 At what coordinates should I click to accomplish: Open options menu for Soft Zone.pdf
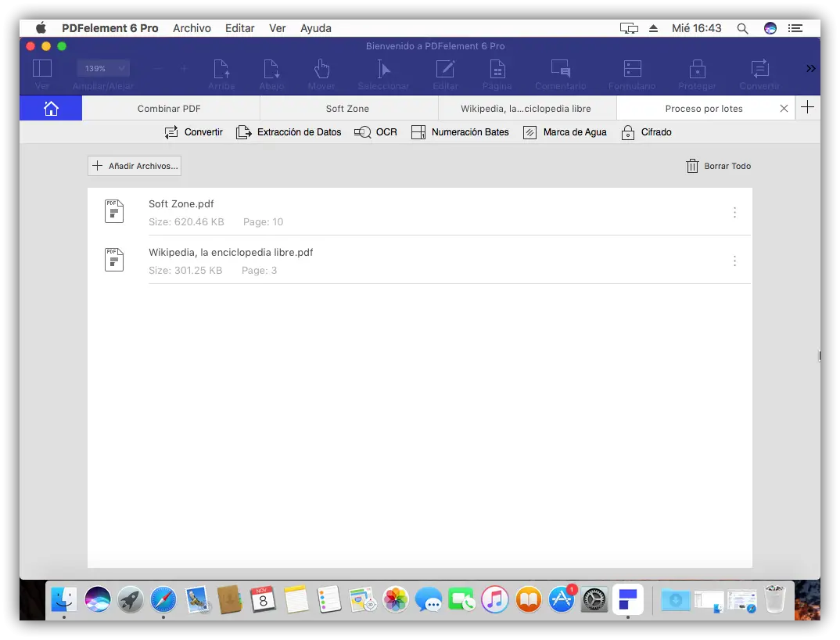click(x=734, y=212)
